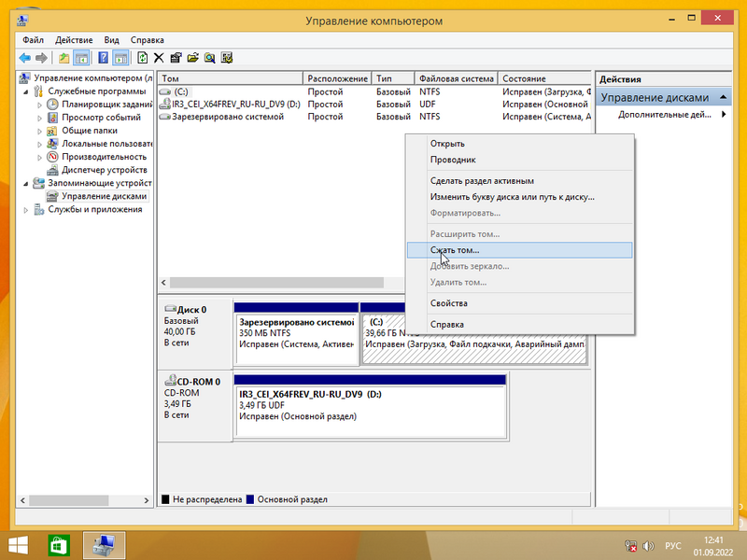The image size is (747, 560).
Task: Expand the Службы и приложения node
Action: pyautogui.click(x=26, y=209)
